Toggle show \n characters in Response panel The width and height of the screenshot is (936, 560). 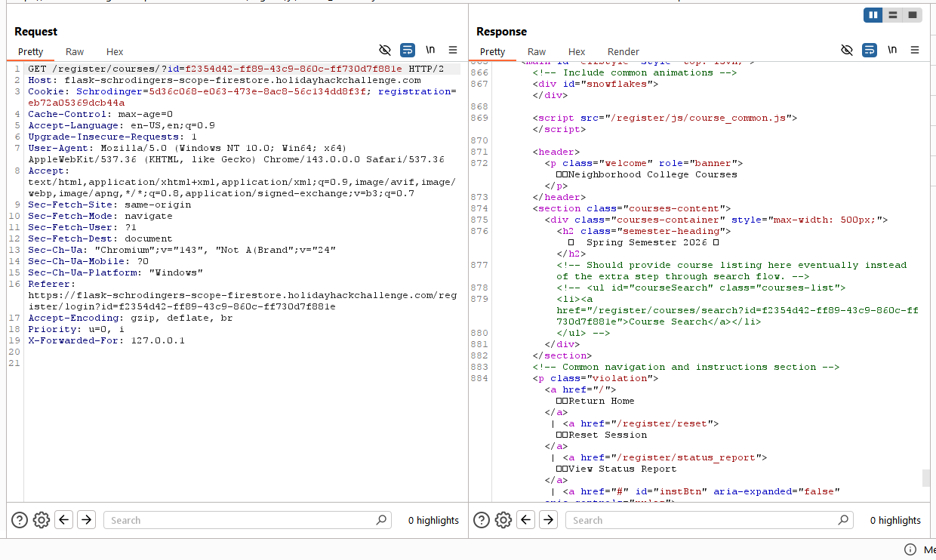892,50
